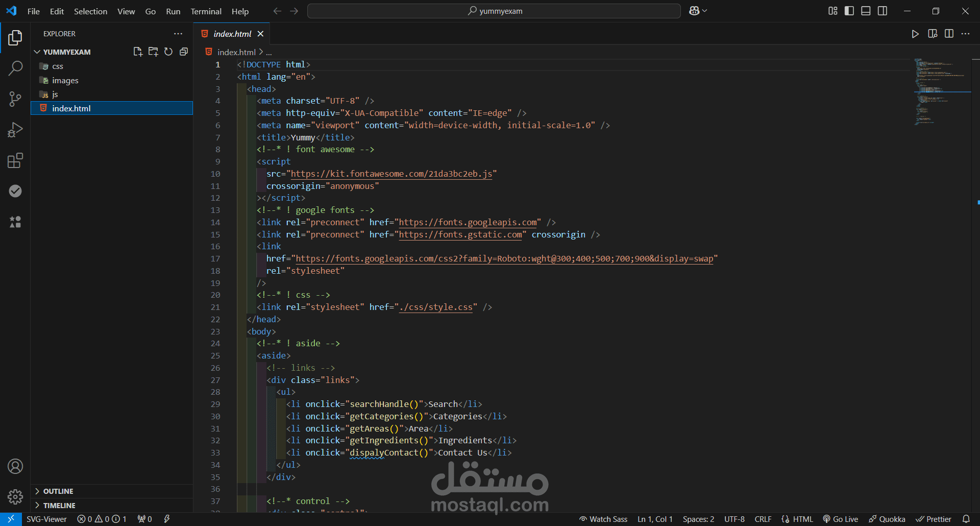Toggle Watch Sass in status bar
This screenshot has height=526, width=980.
tap(603, 519)
